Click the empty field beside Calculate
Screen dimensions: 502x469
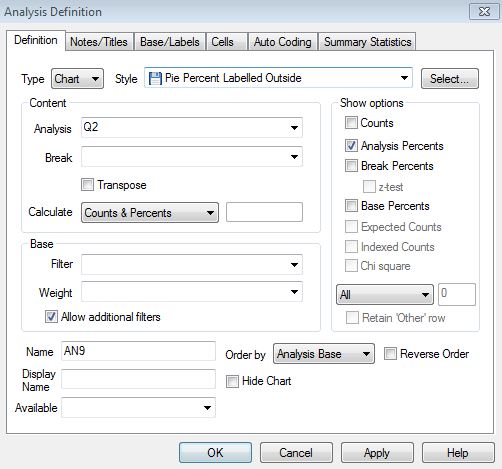tap(264, 212)
